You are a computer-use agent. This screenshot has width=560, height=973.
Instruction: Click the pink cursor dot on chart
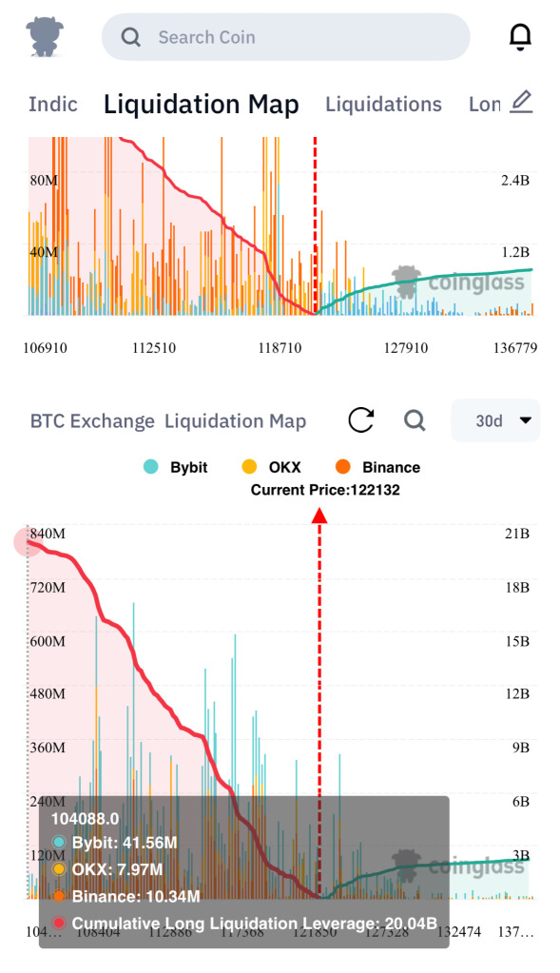[28, 542]
